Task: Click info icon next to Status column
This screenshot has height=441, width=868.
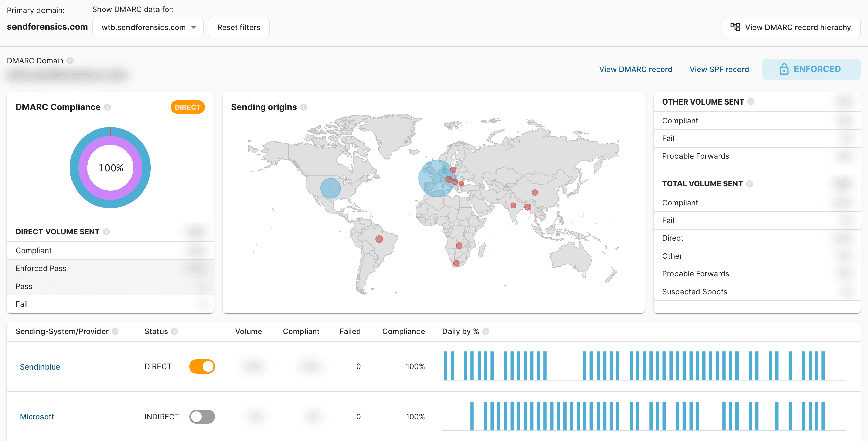Action: pos(174,331)
